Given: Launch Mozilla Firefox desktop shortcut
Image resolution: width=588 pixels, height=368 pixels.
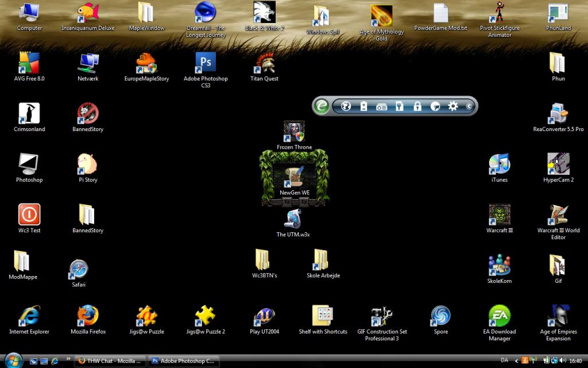Looking at the screenshot, I should pos(88,320).
